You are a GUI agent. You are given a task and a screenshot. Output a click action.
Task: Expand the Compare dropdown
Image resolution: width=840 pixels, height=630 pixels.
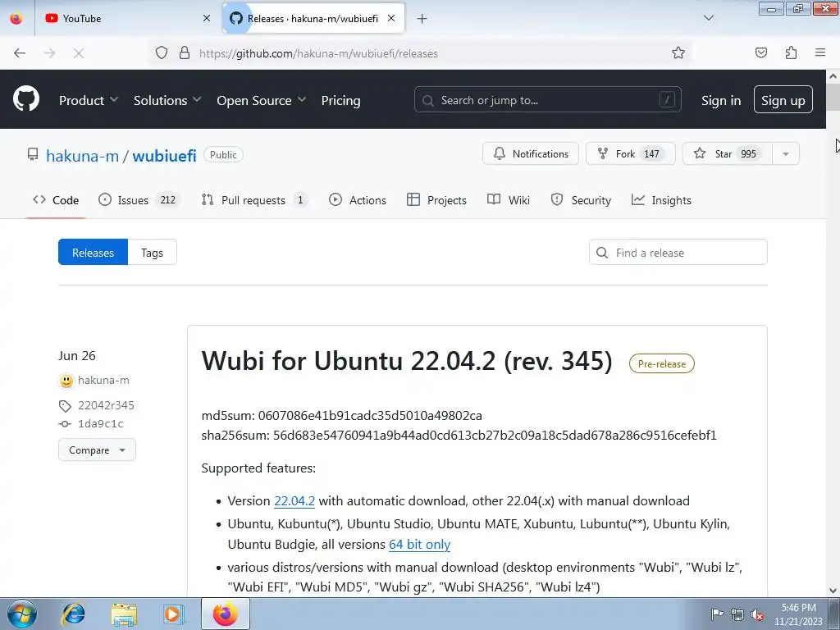click(97, 450)
